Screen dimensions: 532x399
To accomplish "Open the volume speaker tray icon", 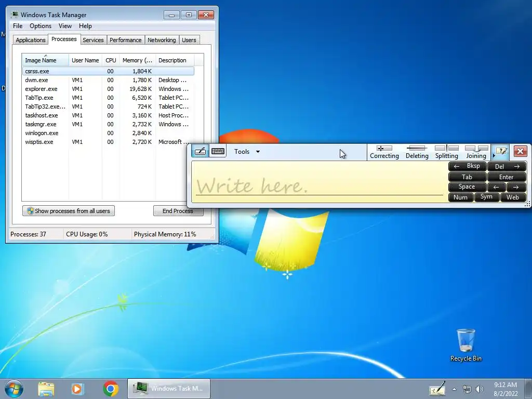I will 479,389.
